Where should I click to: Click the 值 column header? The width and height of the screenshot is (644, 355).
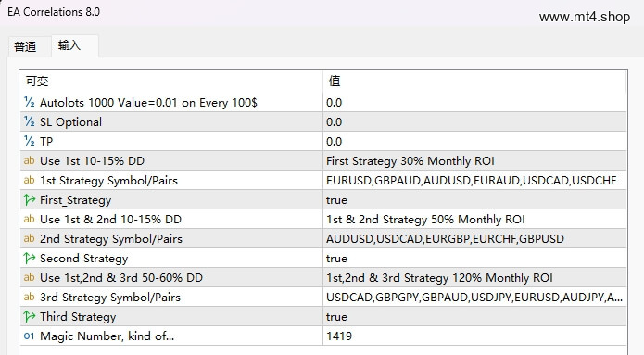tap(474, 81)
